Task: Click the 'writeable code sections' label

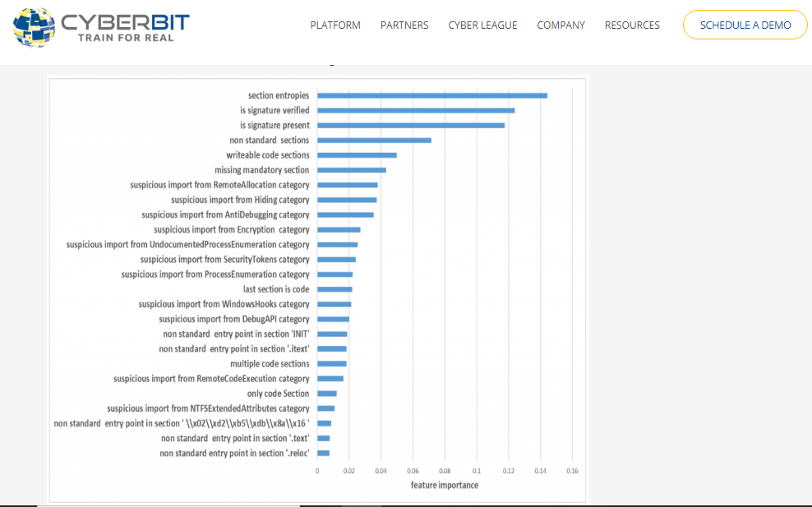Action: pos(268,155)
